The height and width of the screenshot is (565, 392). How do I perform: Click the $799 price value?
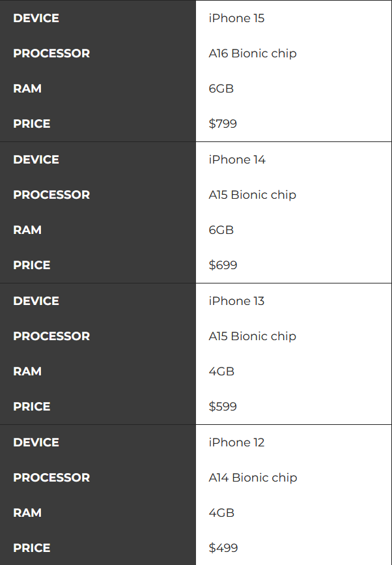pyautogui.click(x=223, y=124)
